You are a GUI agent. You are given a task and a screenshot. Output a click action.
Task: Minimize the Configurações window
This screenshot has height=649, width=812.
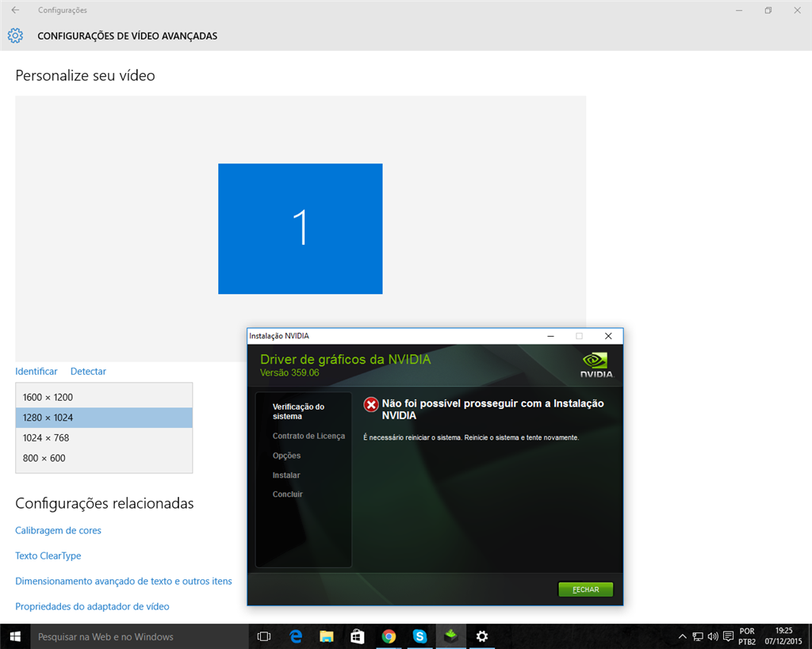(x=739, y=10)
